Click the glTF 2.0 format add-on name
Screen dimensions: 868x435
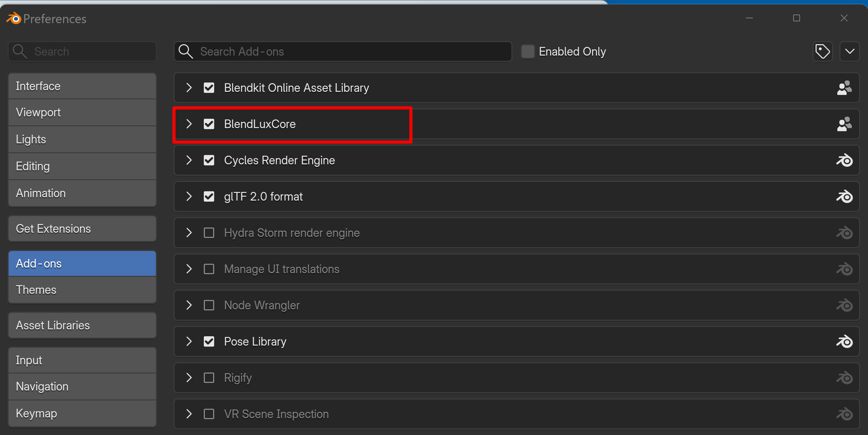[x=263, y=196]
